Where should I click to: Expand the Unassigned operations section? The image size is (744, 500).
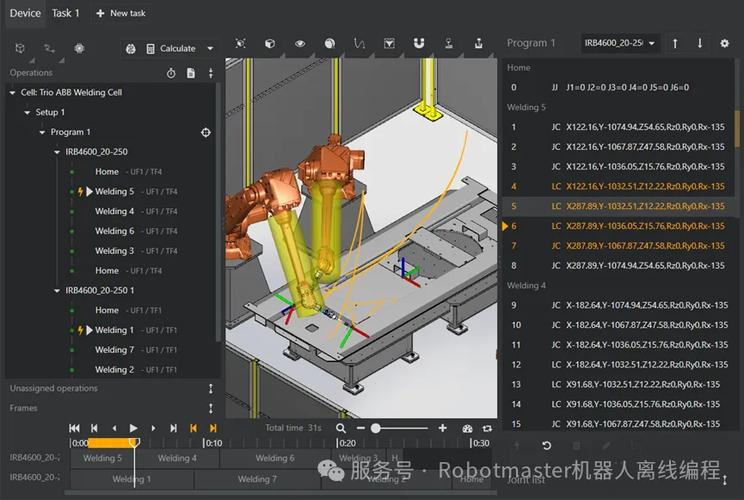211,389
